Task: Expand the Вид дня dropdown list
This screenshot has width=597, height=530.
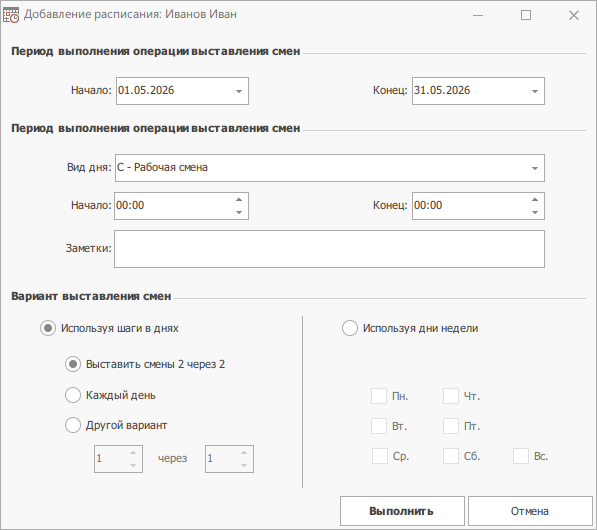Action: click(535, 168)
